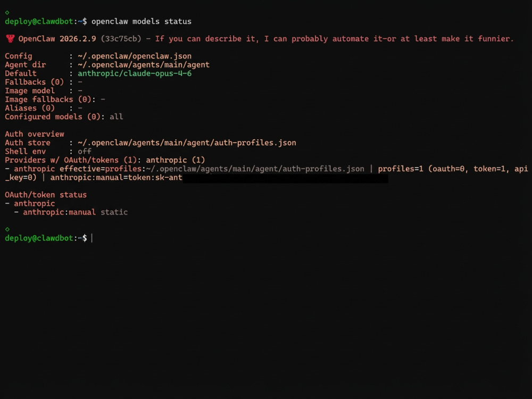Click the 'Auth overview' heading

(34, 134)
